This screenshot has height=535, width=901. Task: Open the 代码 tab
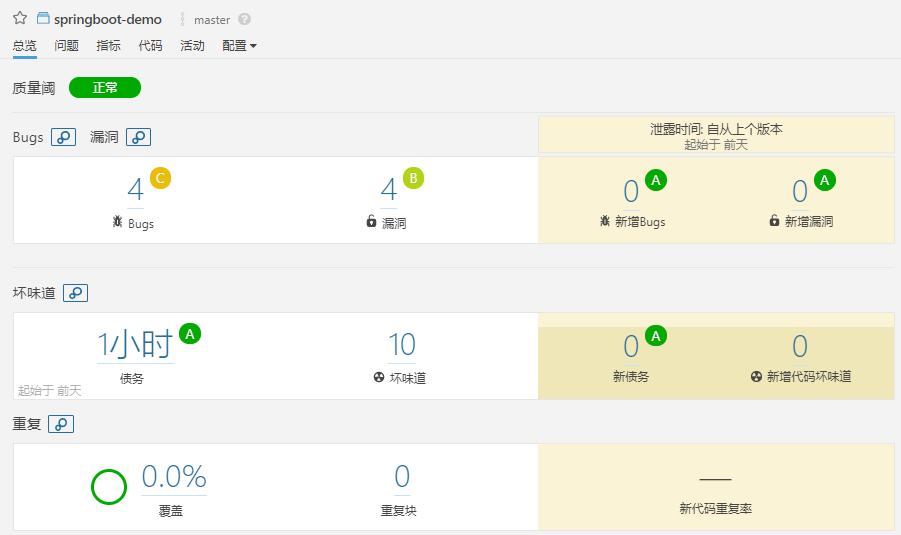[150, 46]
